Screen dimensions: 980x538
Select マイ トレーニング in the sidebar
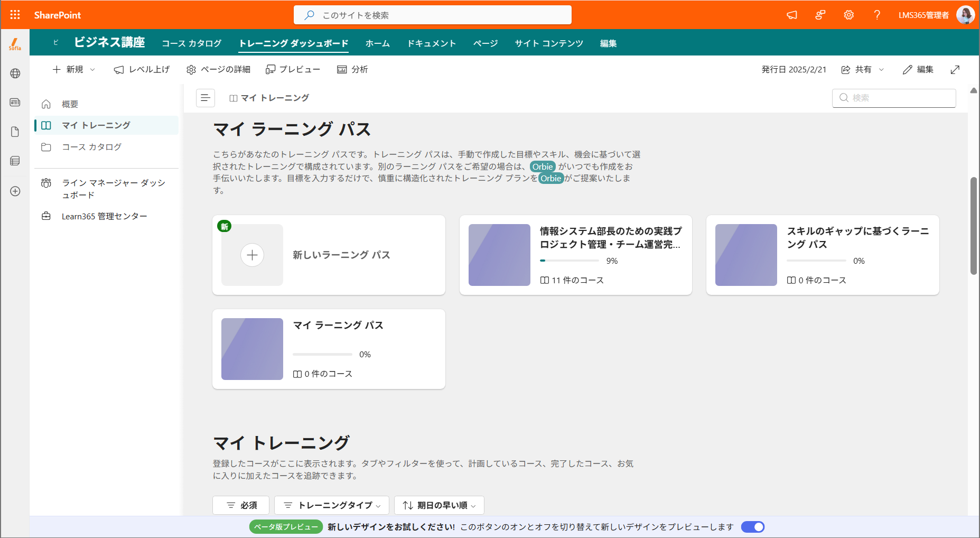pyautogui.click(x=106, y=125)
